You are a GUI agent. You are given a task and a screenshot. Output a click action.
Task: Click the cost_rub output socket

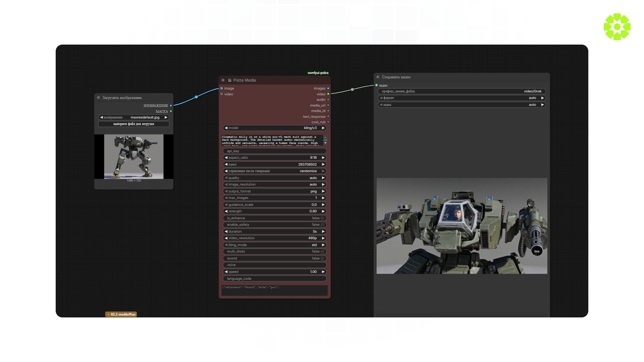(328, 122)
